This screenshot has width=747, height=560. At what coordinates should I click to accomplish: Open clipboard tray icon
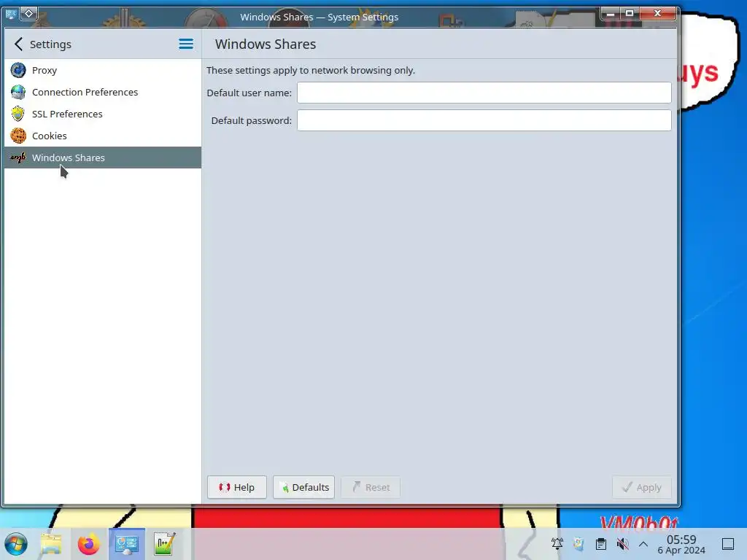pyautogui.click(x=601, y=543)
